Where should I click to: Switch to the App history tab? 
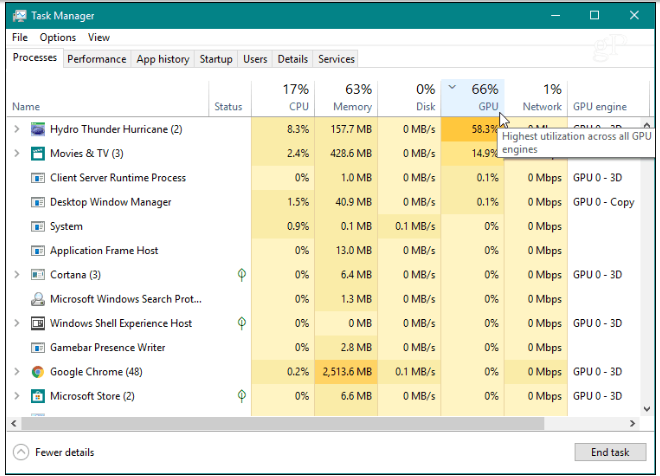tap(163, 59)
